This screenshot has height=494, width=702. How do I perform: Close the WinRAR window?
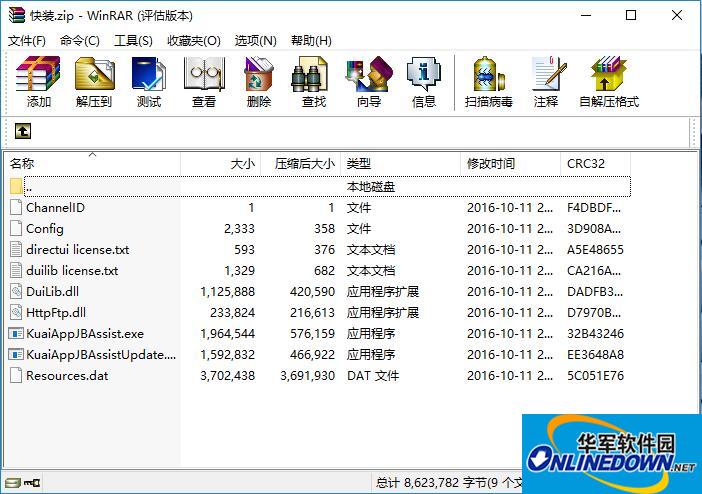677,15
